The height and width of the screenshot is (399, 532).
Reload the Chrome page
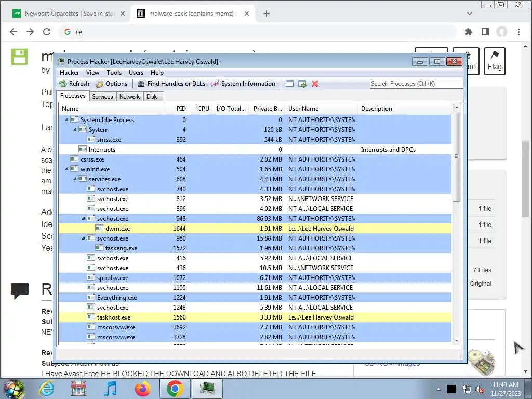coord(47,32)
